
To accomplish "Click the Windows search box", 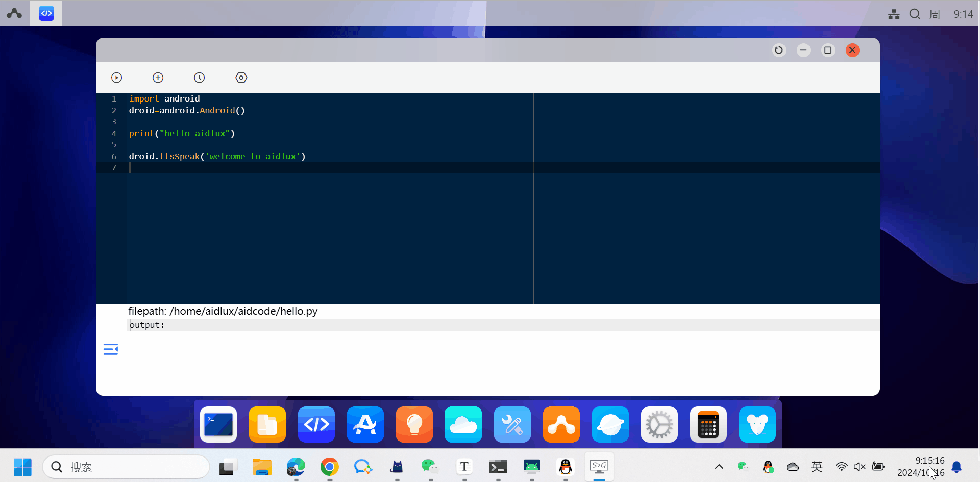I will pos(127,467).
